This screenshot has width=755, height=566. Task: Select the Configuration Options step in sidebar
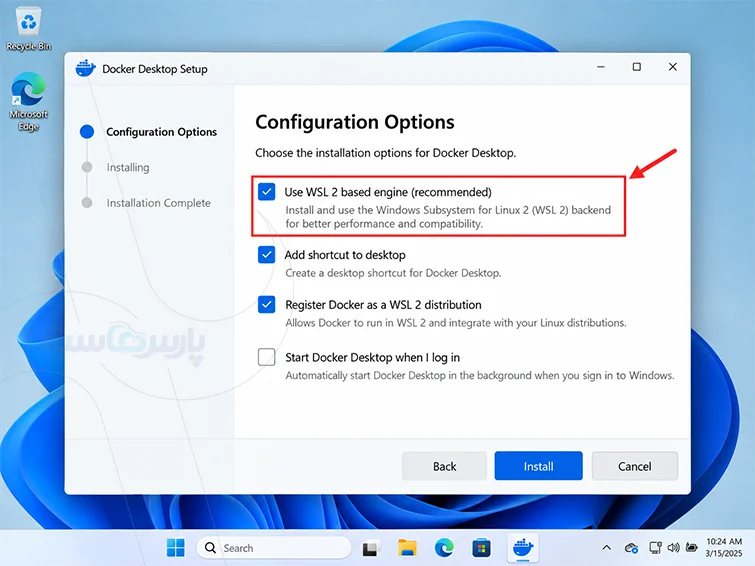pos(161,132)
